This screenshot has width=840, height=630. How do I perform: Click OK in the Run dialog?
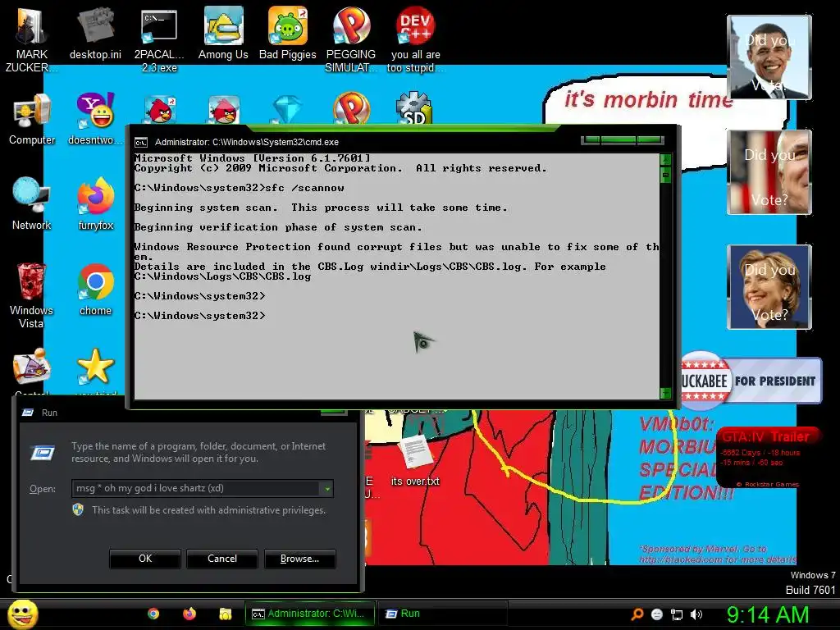(145, 558)
